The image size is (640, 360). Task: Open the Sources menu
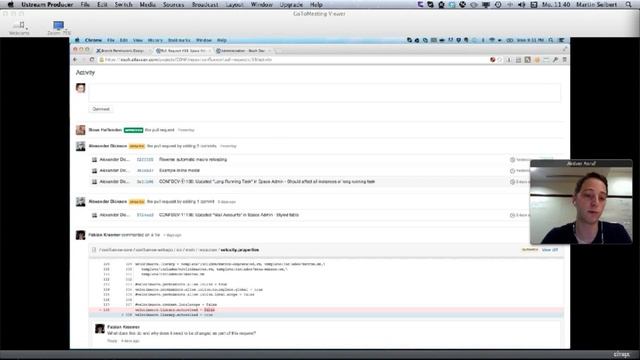[173, 4]
